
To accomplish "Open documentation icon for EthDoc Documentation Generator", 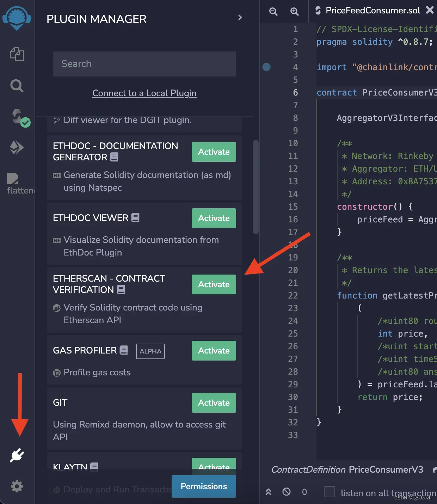I will (114, 157).
